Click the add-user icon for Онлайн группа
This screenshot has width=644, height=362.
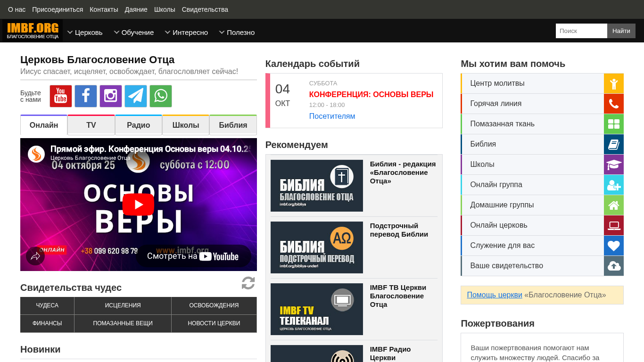click(x=614, y=185)
